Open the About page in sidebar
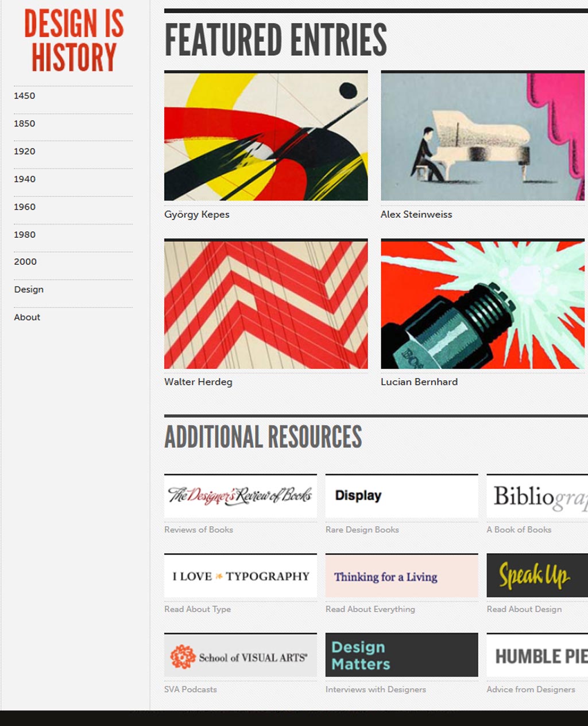The height and width of the screenshot is (726, 588). (27, 317)
